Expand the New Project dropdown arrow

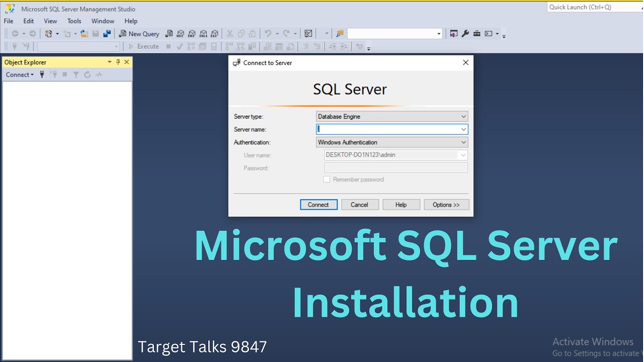tap(57, 34)
